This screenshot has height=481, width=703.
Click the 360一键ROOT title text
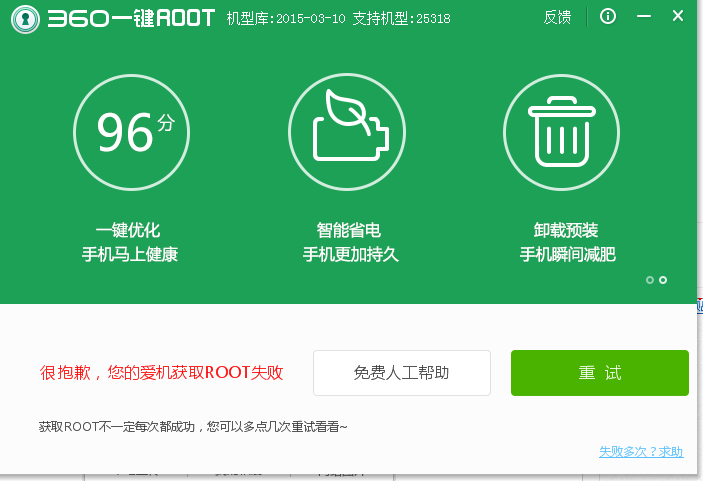(x=131, y=18)
